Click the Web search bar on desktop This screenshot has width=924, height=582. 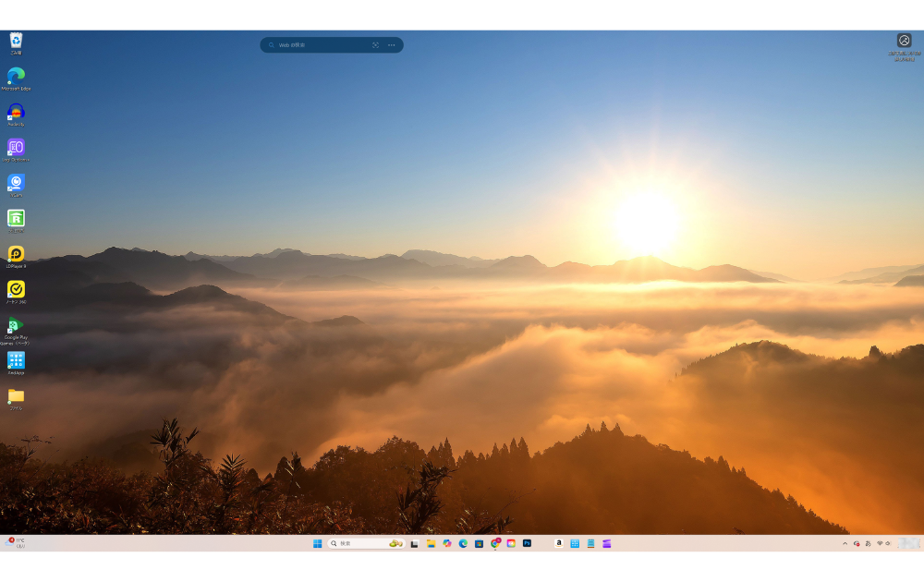pos(319,44)
